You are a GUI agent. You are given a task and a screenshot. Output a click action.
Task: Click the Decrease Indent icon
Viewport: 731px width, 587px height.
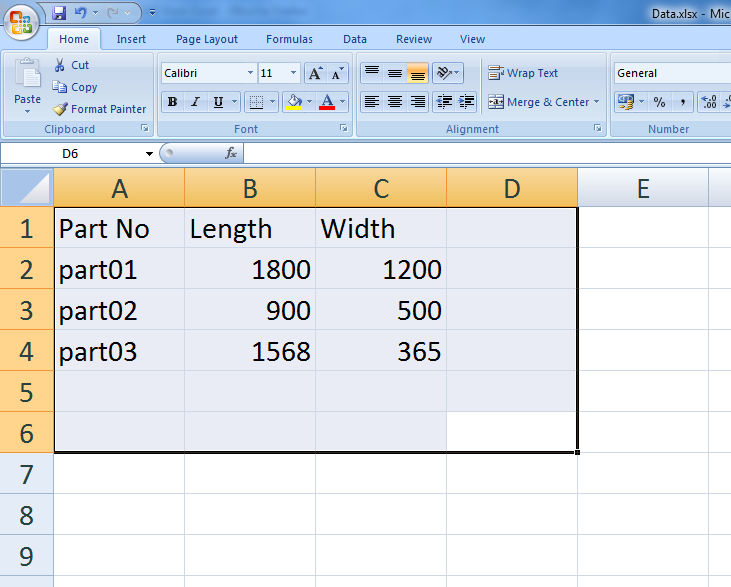(x=444, y=102)
